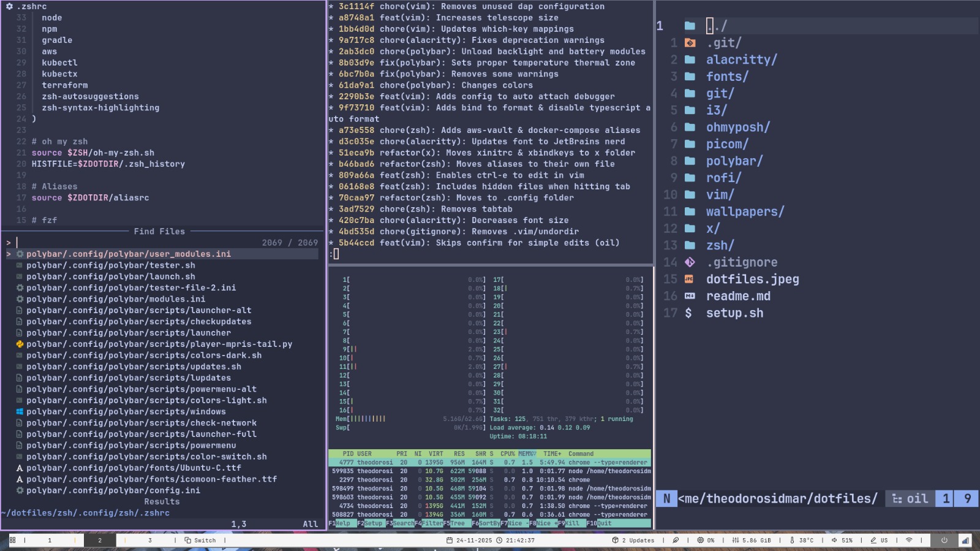Click the Switch windows button in polybar
The height and width of the screenshot is (551, 980).
pos(200,540)
